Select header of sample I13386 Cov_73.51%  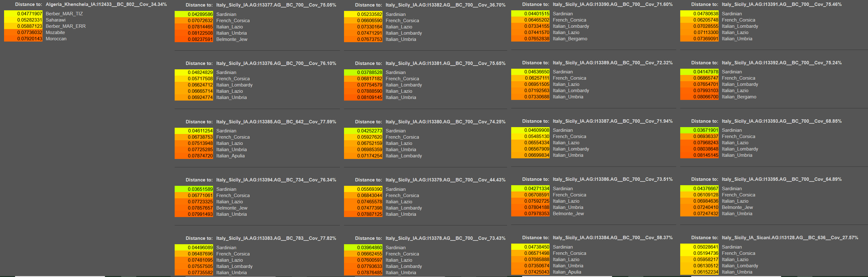[x=613, y=179]
